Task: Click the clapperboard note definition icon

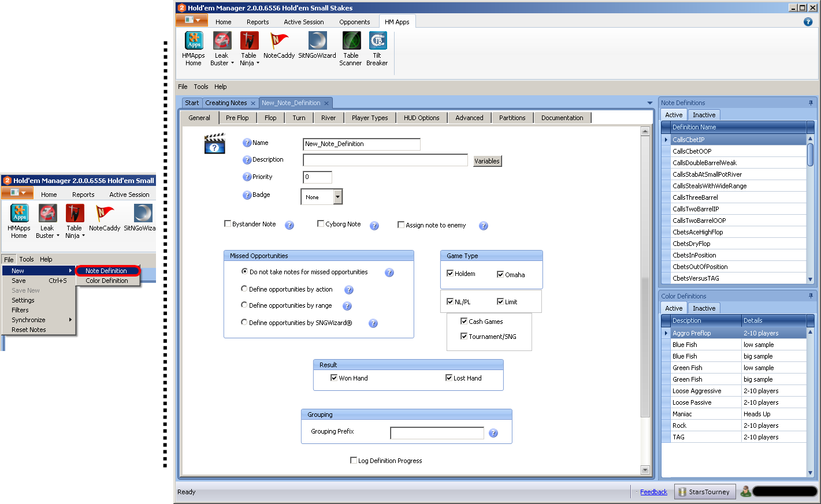Action: click(x=214, y=144)
